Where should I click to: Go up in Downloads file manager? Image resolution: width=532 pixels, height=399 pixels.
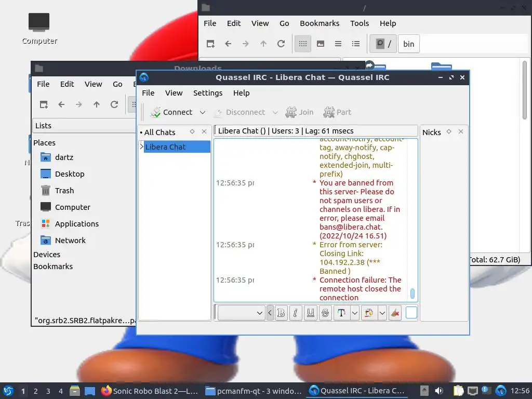pyautogui.click(x=96, y=104)
